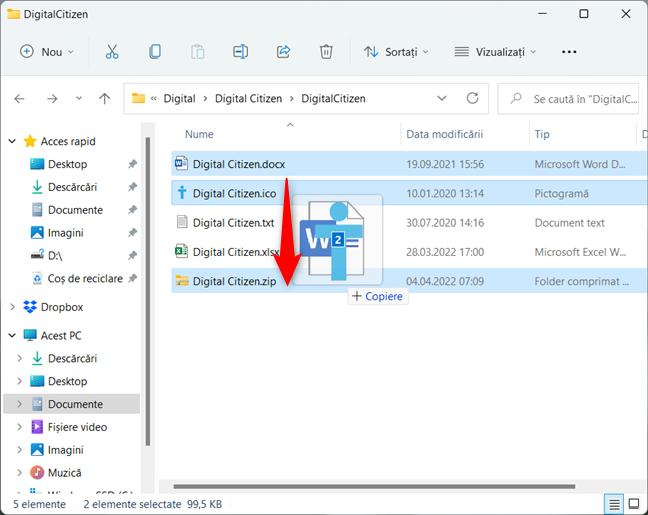
Task: Open Fișiere video under Acest PC
Action: coord(77,427)
